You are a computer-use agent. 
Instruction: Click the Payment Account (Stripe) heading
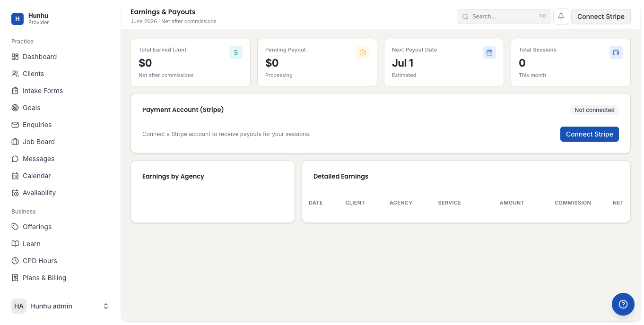coord(183,110)
